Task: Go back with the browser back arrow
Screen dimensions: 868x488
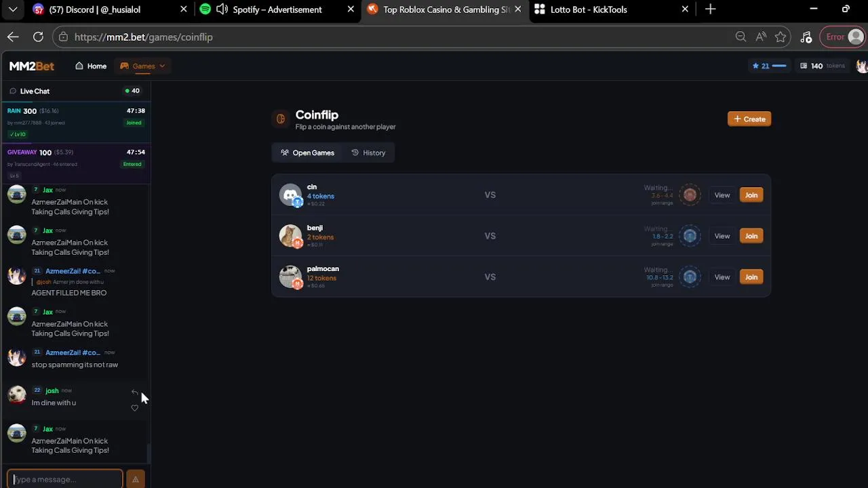Action: pos(13,37)
